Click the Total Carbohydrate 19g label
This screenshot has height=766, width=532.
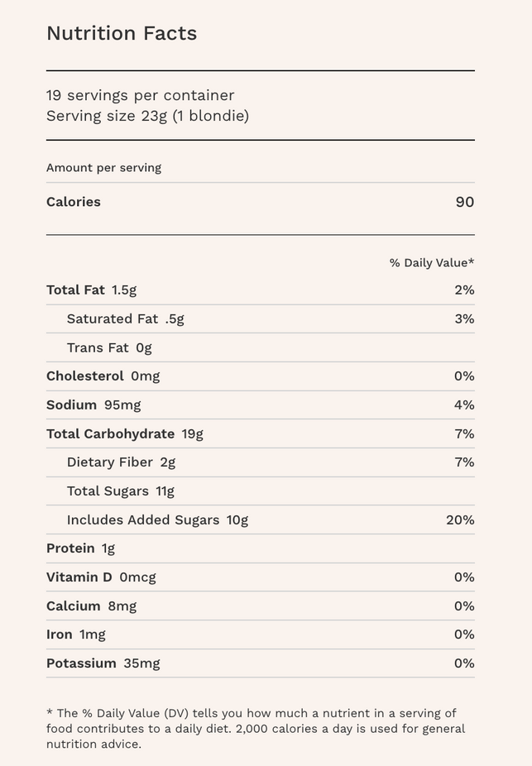[x=124, y=434]
